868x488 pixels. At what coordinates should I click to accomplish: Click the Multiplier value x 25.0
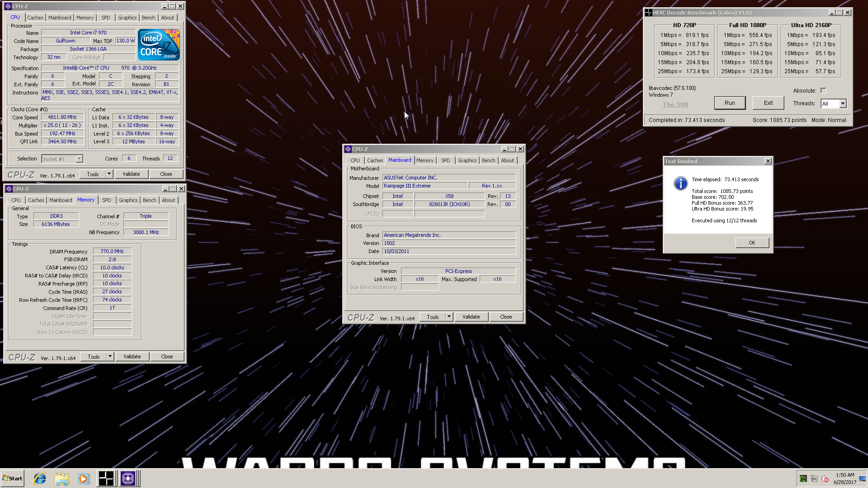tap(62, 126)
